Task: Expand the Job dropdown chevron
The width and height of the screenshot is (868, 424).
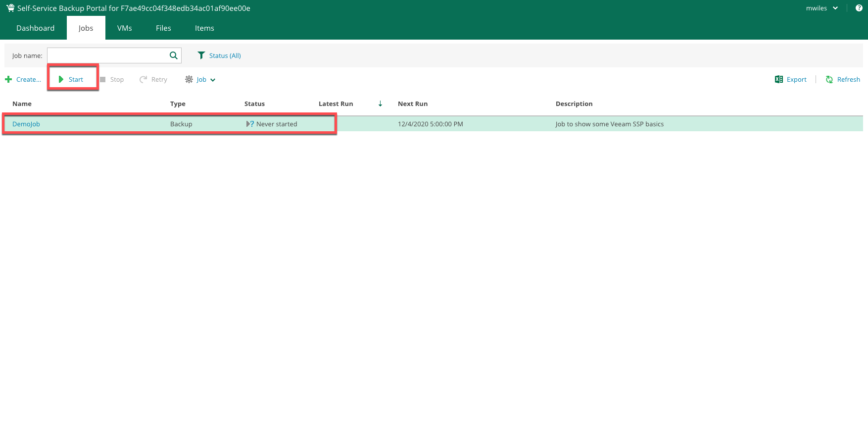Action: [213, 80]
